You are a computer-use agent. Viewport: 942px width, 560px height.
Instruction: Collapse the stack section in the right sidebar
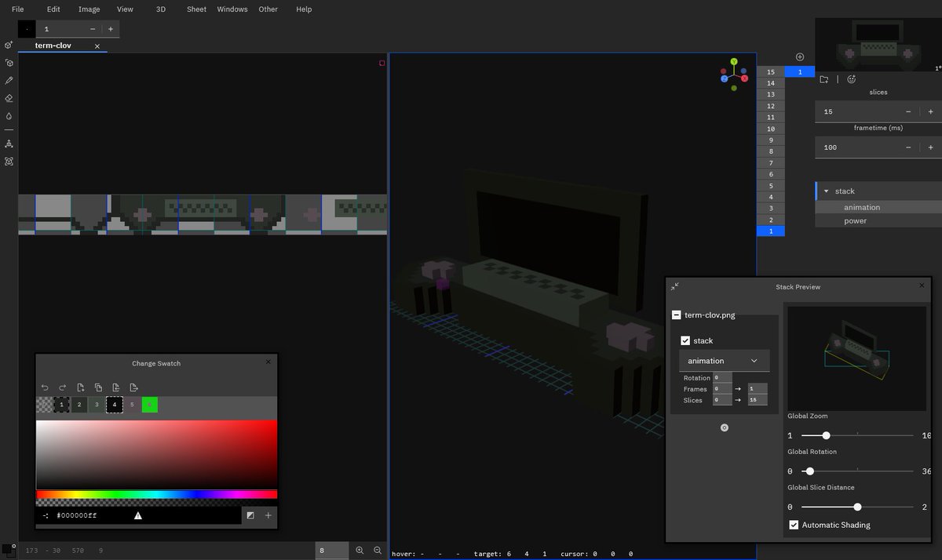pos(826,191)
